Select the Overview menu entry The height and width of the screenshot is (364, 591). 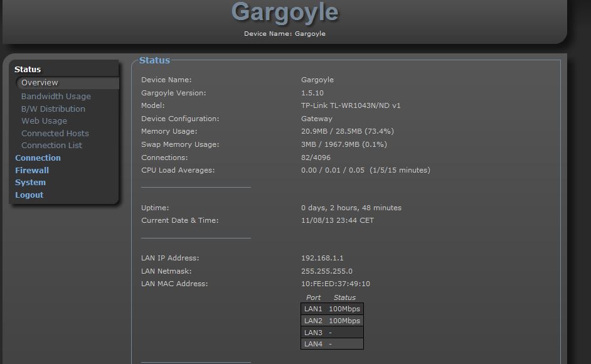coord(40,82)
